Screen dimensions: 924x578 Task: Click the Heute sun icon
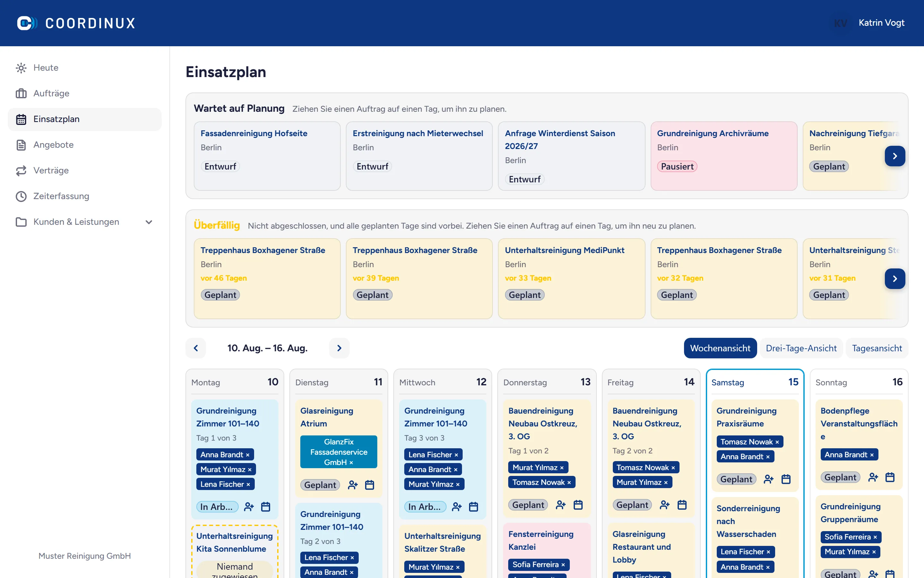[21, 68]
